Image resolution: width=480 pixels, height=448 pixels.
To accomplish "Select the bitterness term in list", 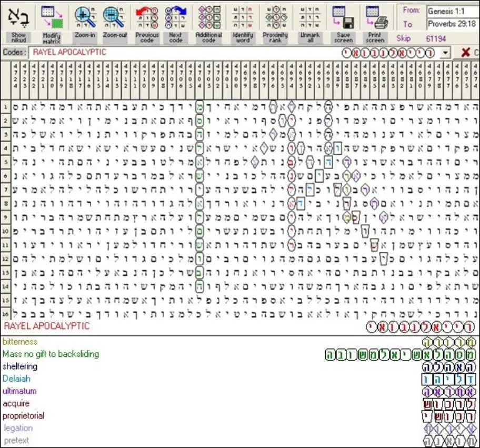I will (20, 342).
